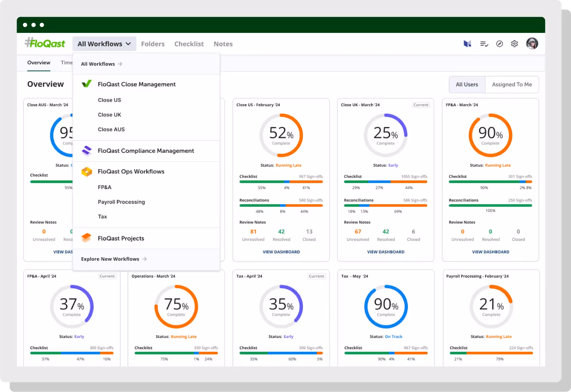Click the FloQast Projects icon
The height and width of the screenshot is (392, 571).
point(86,238)
